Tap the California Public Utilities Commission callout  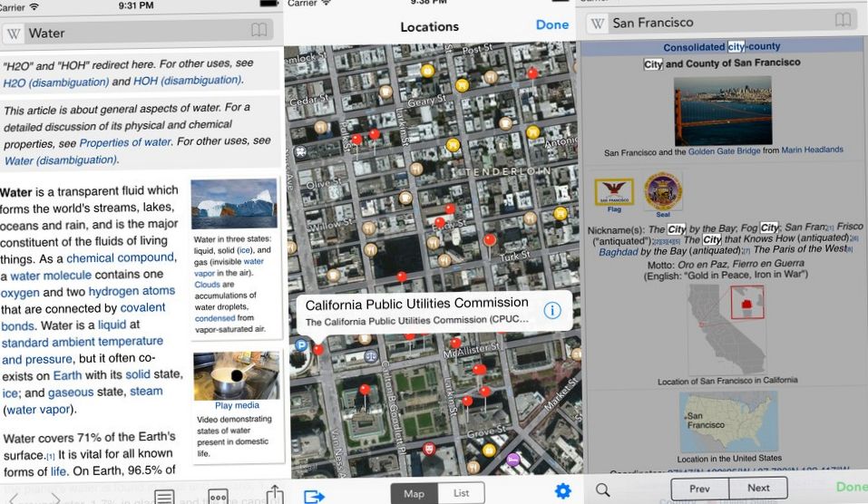tap(434, 312)
